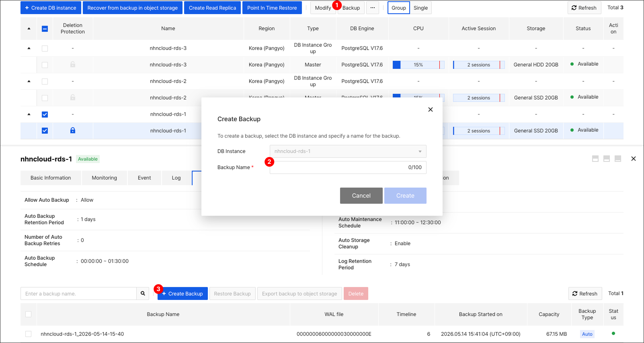
Task: Click Point In Time Restore button
Action: coord(272,8)
